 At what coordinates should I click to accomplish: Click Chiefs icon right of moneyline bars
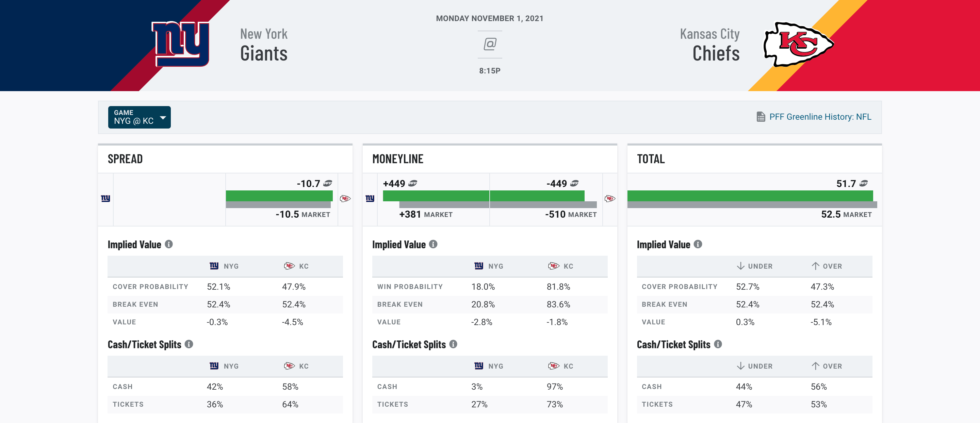coord(610,198)
